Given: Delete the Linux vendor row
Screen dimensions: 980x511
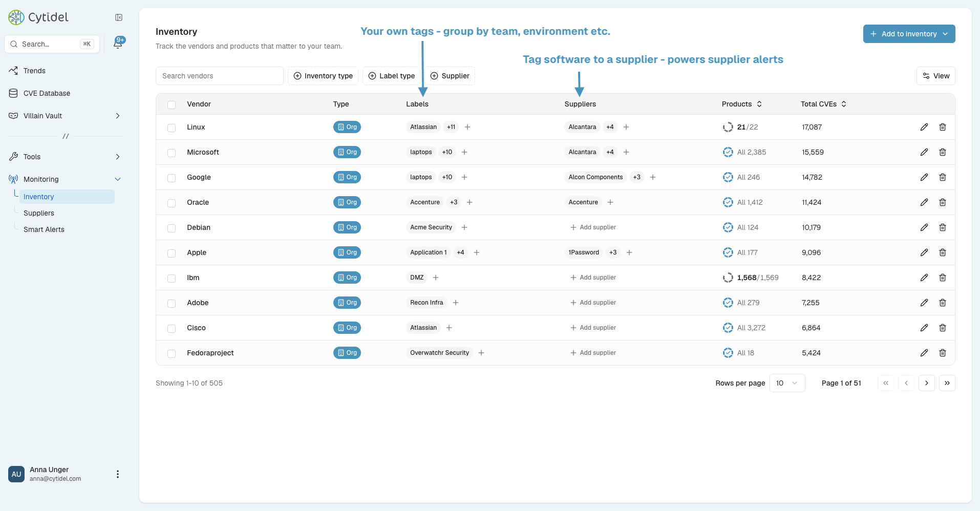Looking at the screenshot, I should pyautogui.click(x=943, y=127).
